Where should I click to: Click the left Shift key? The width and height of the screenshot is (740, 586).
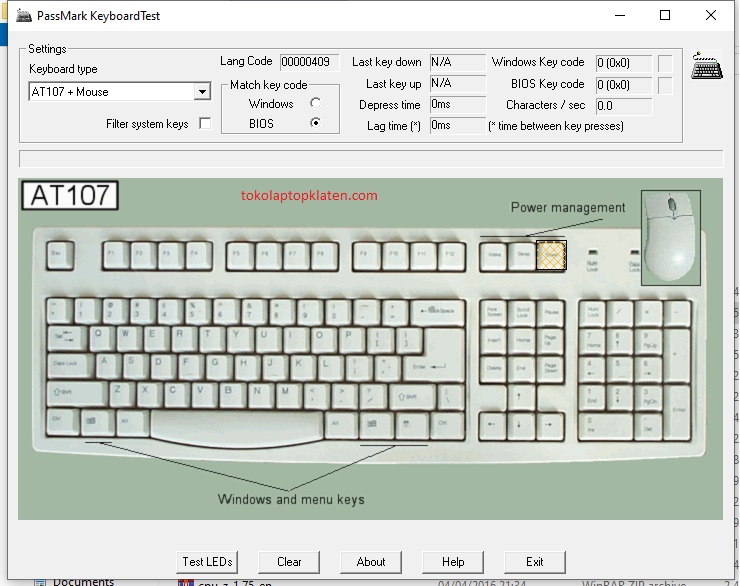[x=77, y=393]
